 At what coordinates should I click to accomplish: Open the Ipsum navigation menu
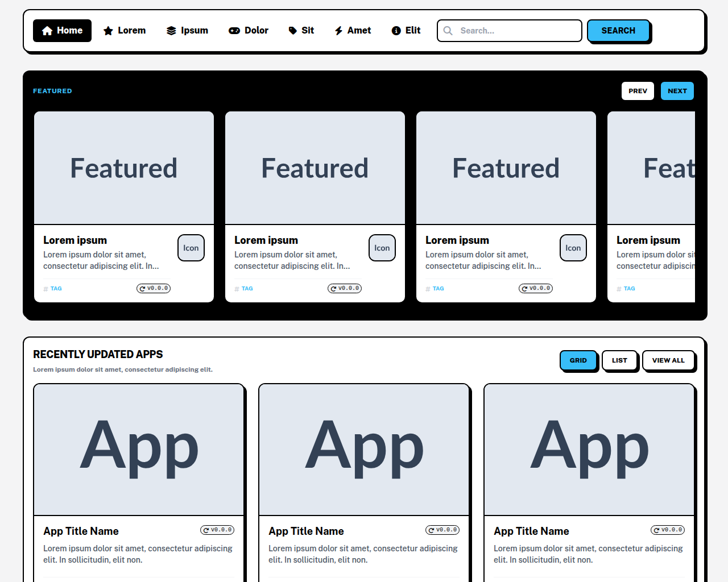pyautogui.click(x=187, y=31)
